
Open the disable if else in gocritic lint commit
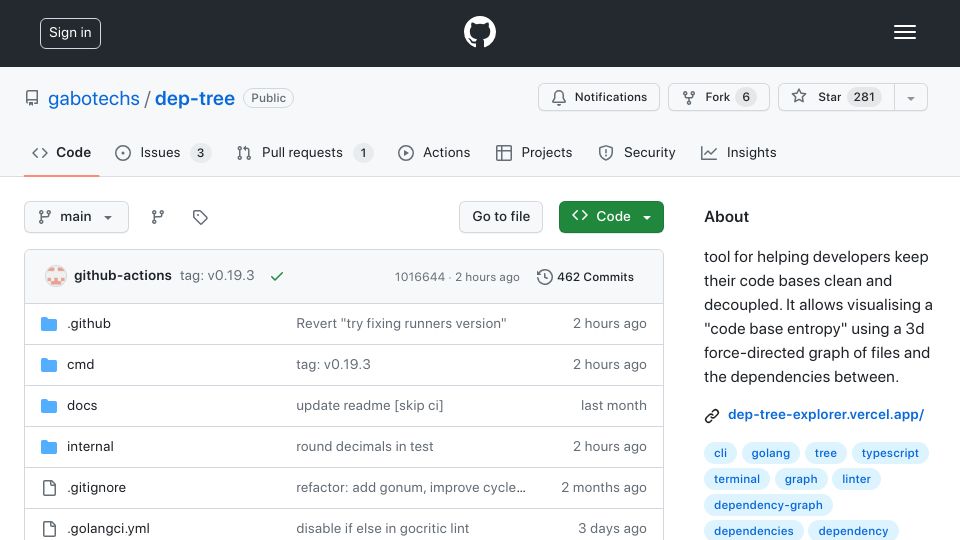point(382,528)
